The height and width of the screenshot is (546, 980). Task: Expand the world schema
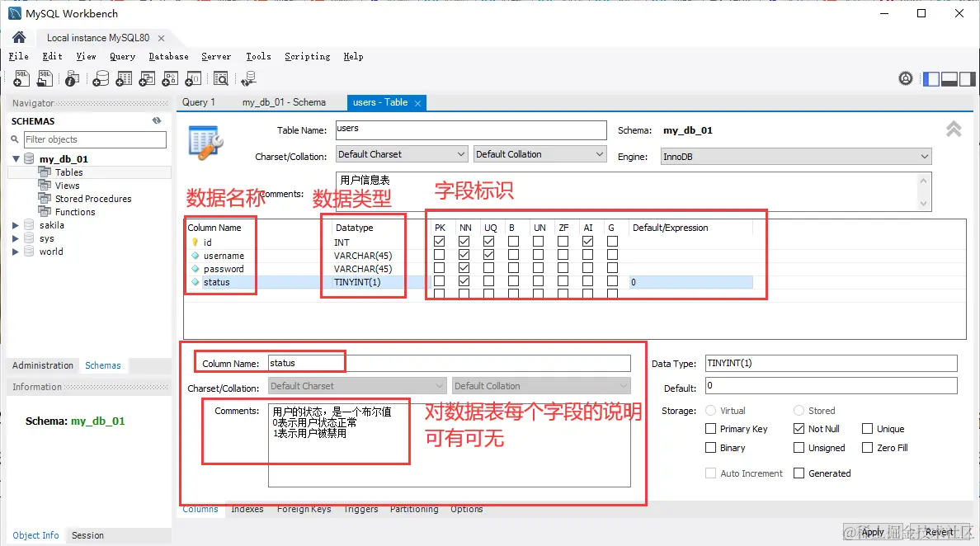pyautogui.click(x=16, y=252)
